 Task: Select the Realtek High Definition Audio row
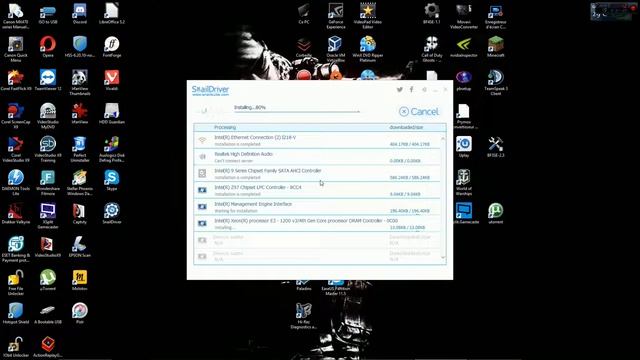[317, 157]
